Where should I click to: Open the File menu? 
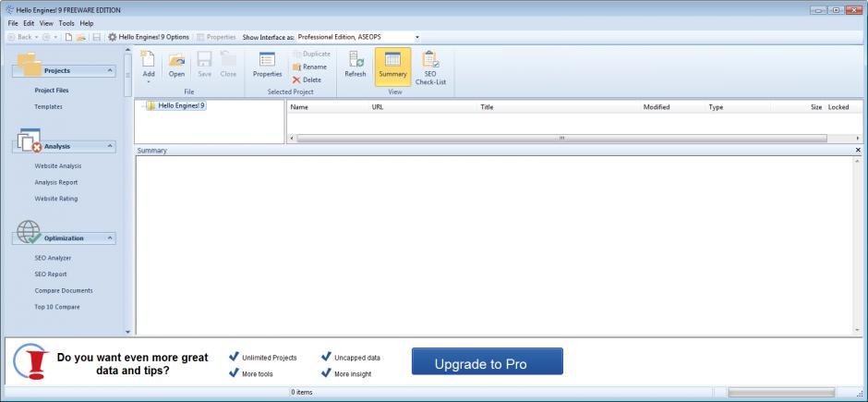[13, 24]
